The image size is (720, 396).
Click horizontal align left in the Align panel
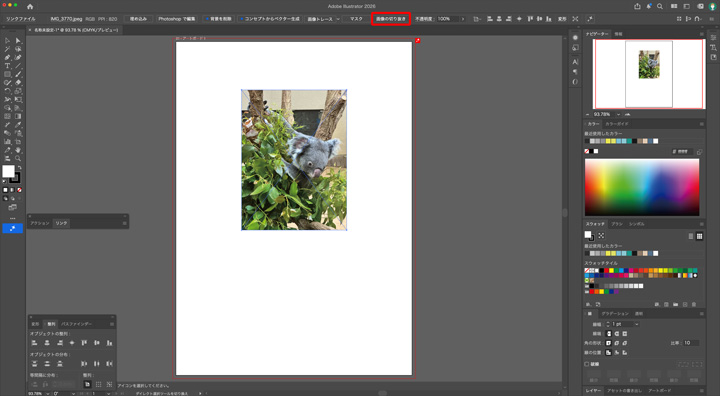34,343
